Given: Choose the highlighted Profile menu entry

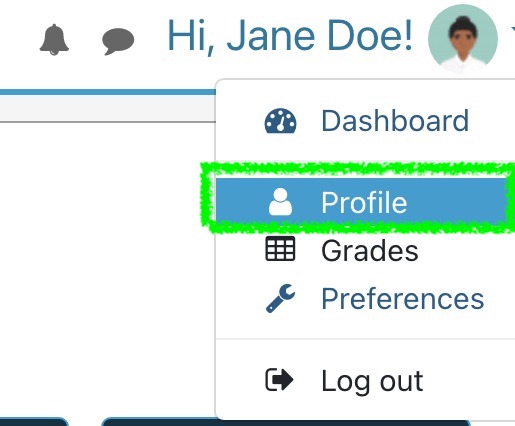Looking at the screenshot, I should (x=365, y=200).
